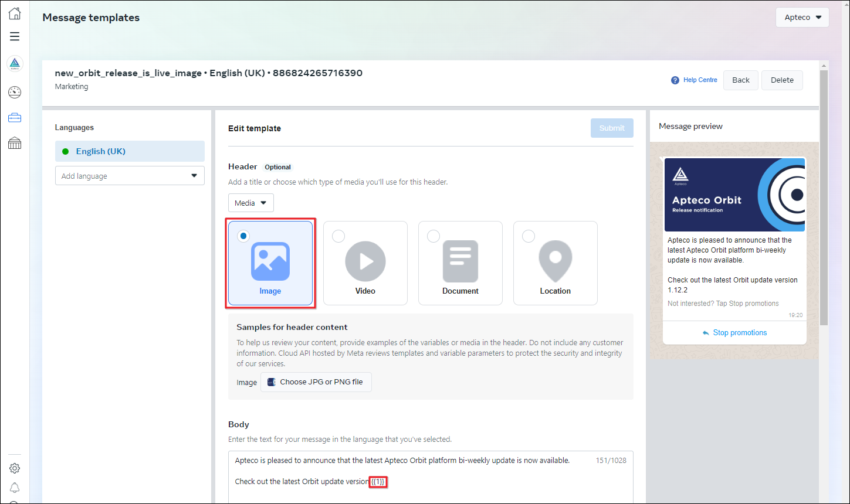The width and height of the screenshot is (850, 504).
Task: Select the Document radio button
Action: [x=434, y=236]
